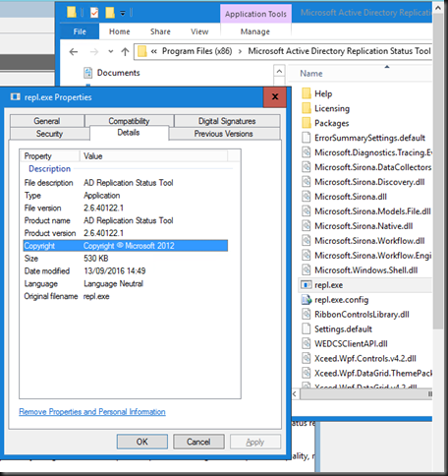Click the Property column header

[x=50, y=156]
